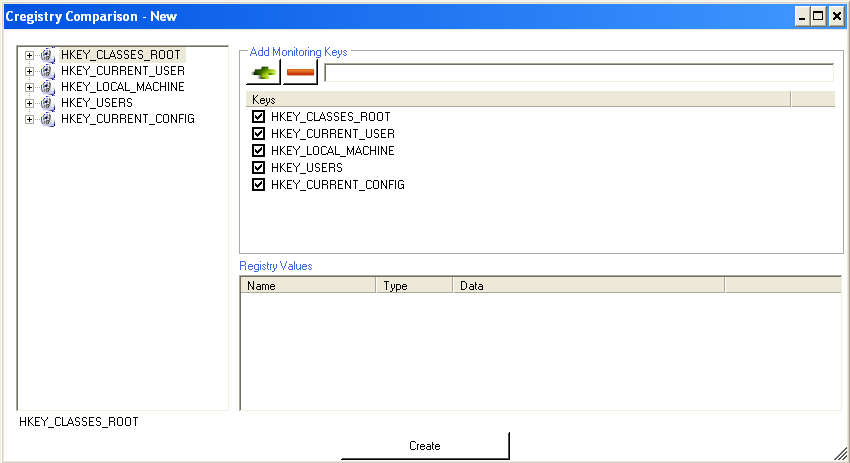The height and width of the screenshot is (463, 850).
Task: Click the HKEY_USERS registry icon in tree
Action: [x=47, y=103]
